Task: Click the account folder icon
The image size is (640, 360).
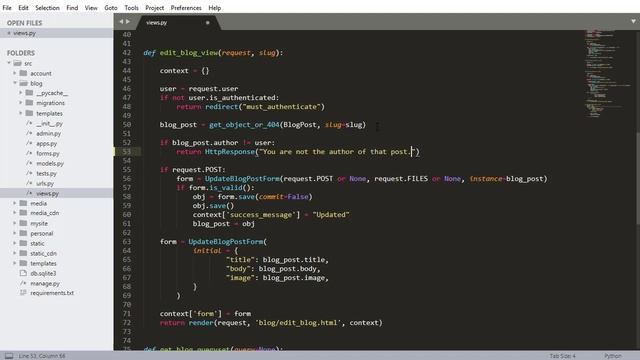Action: coord(23,73)
